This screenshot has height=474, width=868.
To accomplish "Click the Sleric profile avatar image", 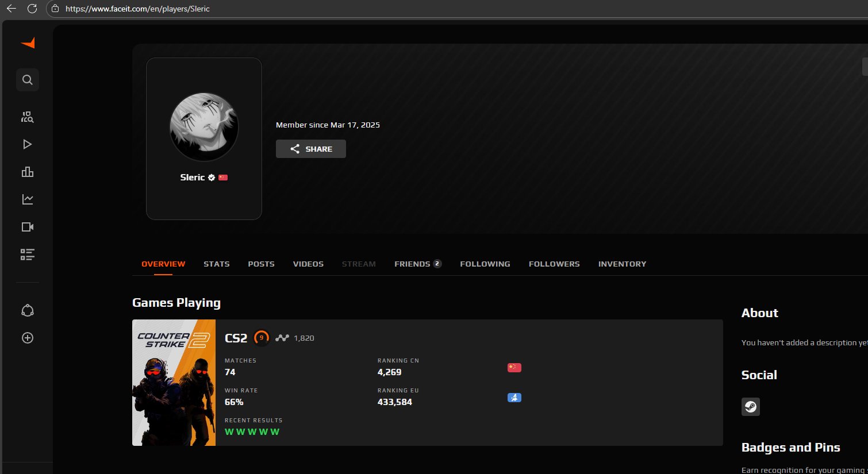I will [204, 127].
